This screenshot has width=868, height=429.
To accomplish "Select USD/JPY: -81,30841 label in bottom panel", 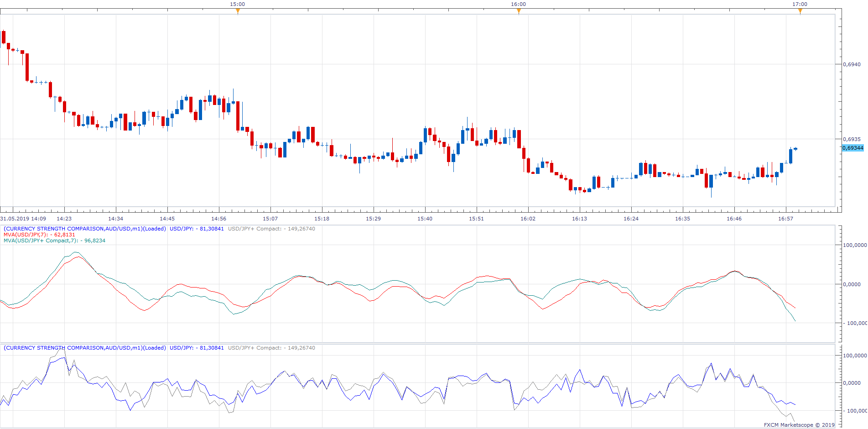I will point(197,348).
